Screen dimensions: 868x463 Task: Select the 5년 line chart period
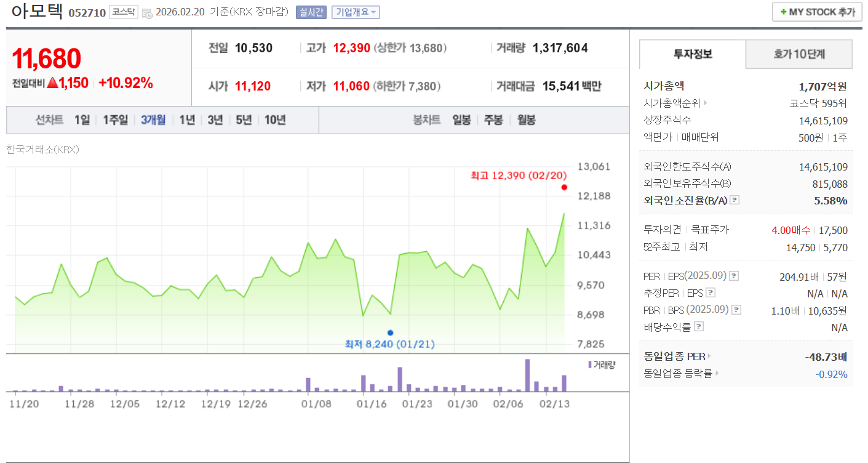tap(244, 120)
